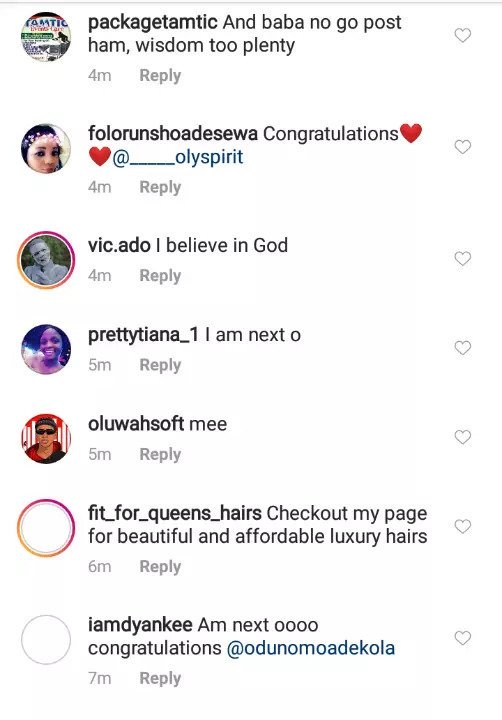
Task: Reply to vic.ado's comment
Action: (160, 276)
